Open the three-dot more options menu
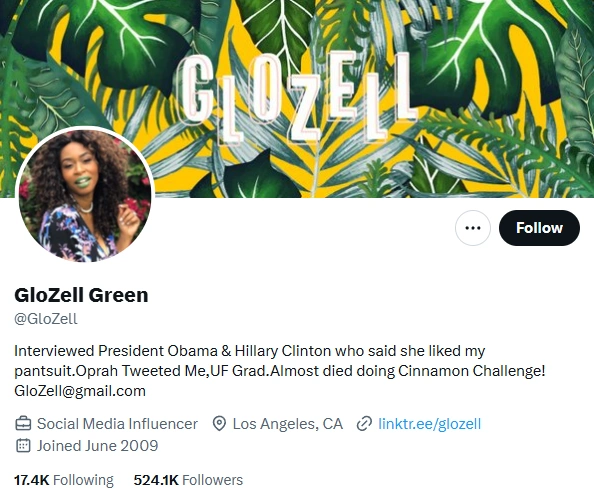This screenshot has height=490, width=594. point(472,228)
